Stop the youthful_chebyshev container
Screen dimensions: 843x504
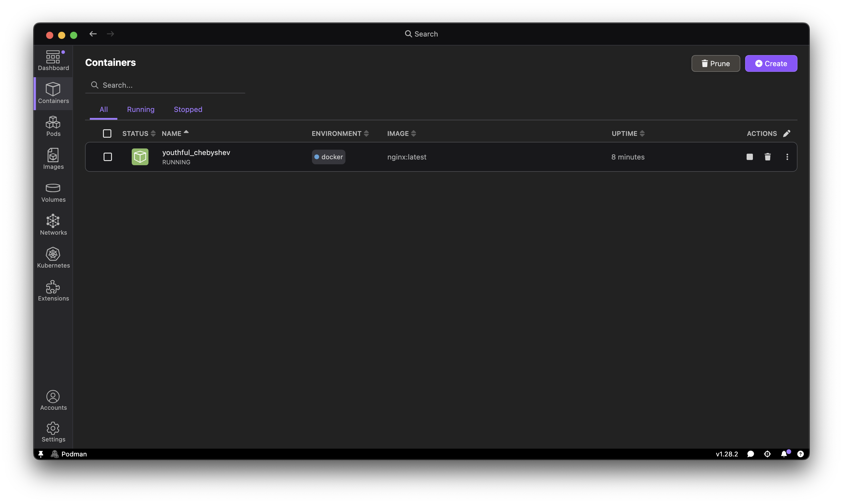point(750,157)
